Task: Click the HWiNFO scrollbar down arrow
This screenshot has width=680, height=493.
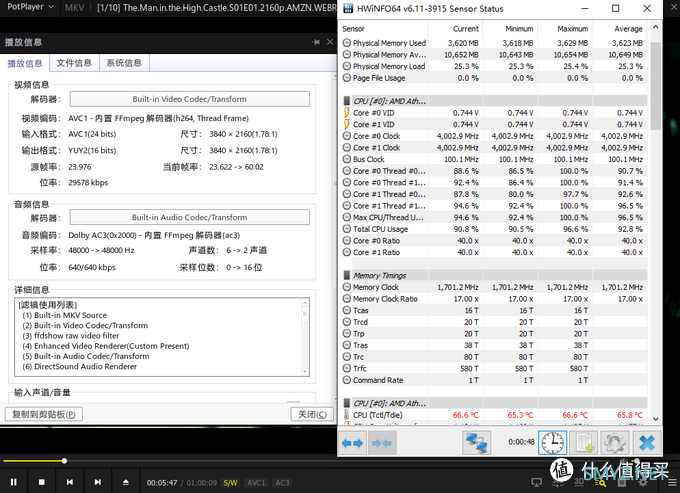Action: click(x=655, y=418)
